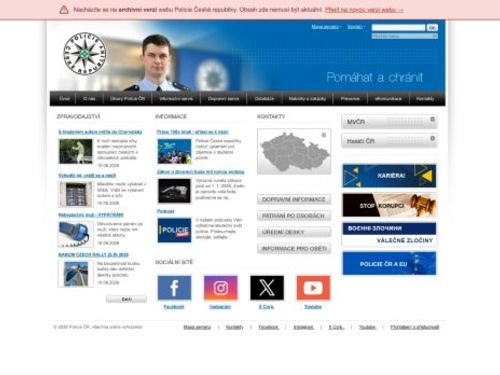
Task: Click the Další button below news list
Action: [x=126, y=299]
